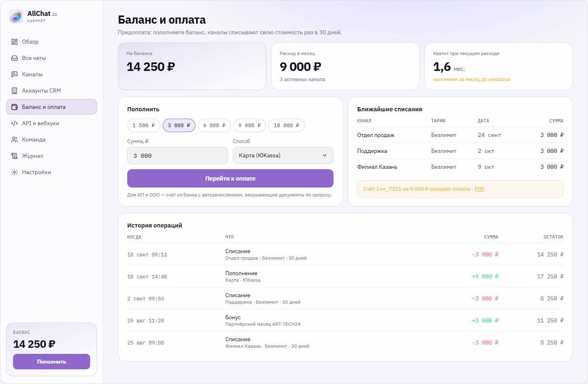
Task: Click the Каналы chat bubble icon
Action: coord(15,74)
